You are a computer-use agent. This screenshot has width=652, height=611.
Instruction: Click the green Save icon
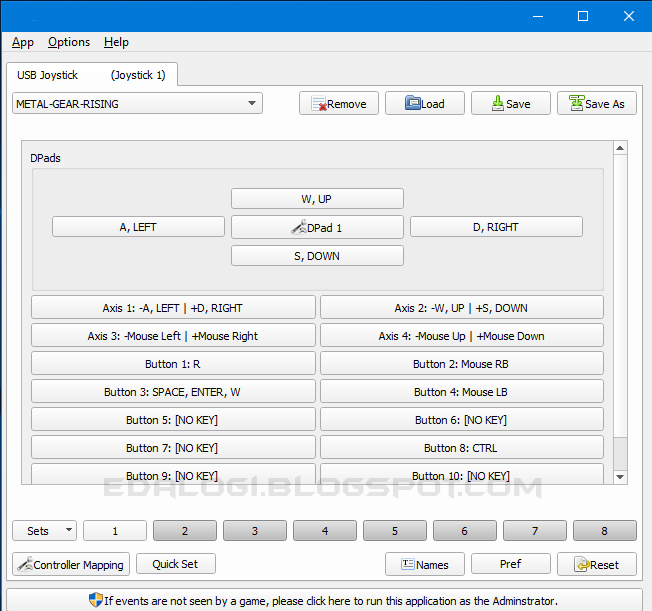[x=498, y=103]
